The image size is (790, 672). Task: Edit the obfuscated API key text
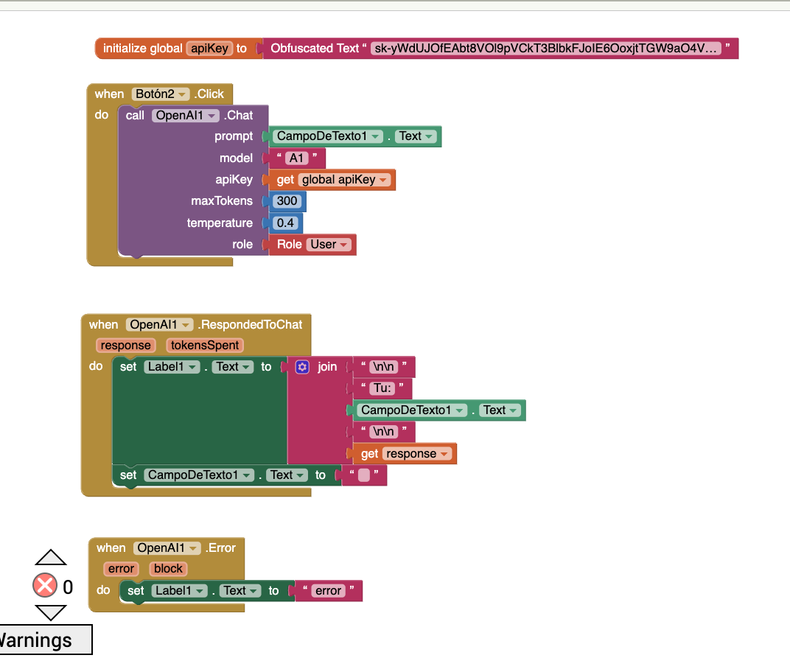tap(547, 49)
